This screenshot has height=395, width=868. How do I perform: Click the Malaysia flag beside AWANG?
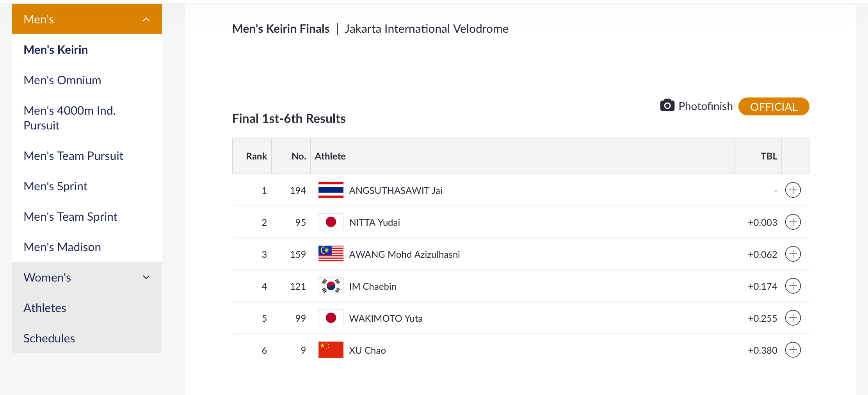click(331, 254)
